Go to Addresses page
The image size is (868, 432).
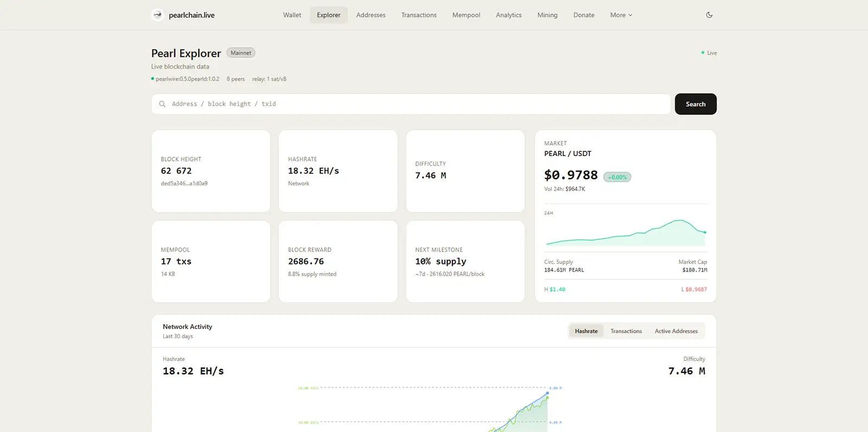click(x=371, y=15)
